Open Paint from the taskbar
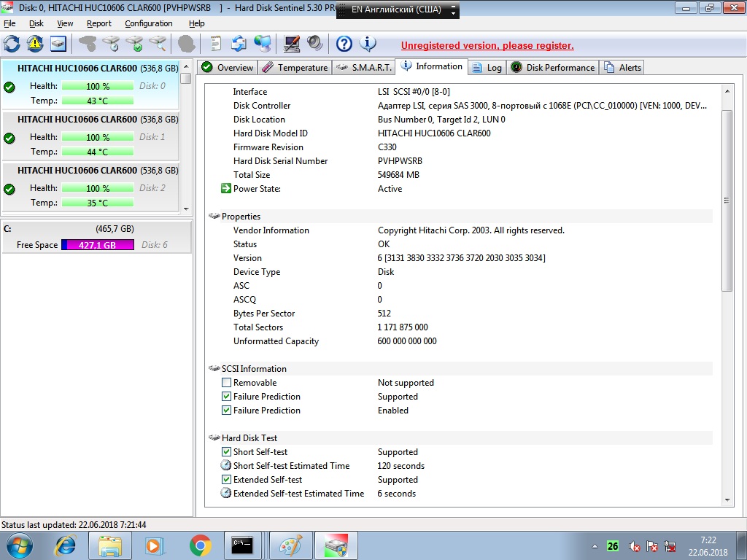747x560 pixels. click(x=290, y=545)
